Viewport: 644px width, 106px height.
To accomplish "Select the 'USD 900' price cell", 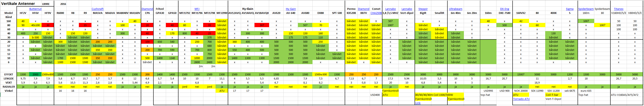I will [504, 91].
